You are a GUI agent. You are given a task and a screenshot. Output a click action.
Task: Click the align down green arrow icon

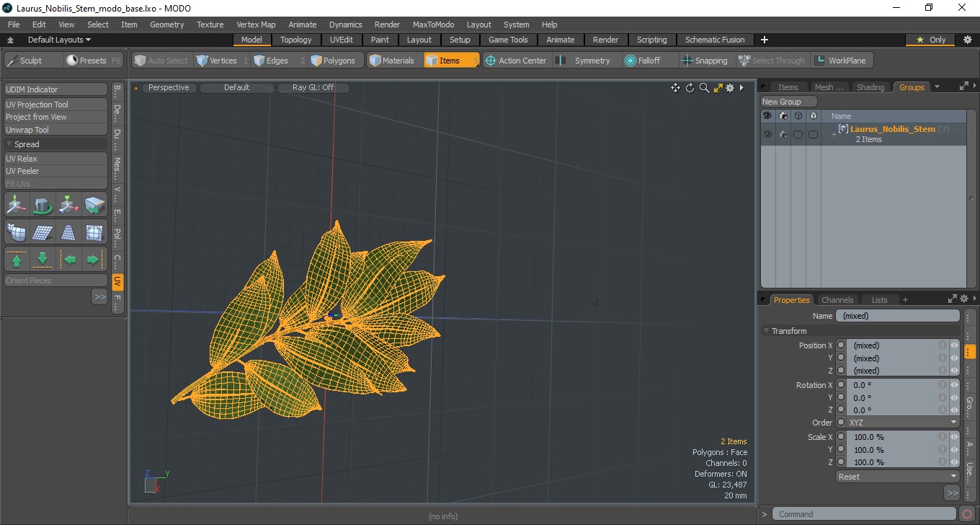[x=43, y=259]
